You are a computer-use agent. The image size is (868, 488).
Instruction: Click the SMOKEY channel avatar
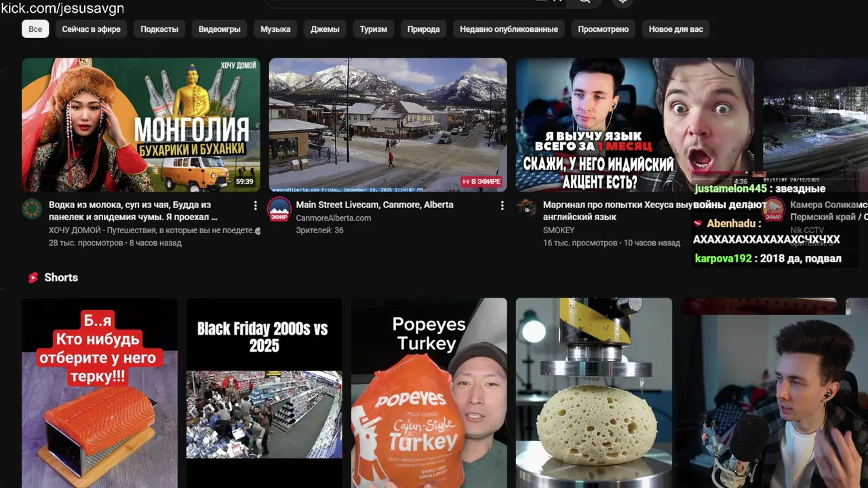click(526, 209)
